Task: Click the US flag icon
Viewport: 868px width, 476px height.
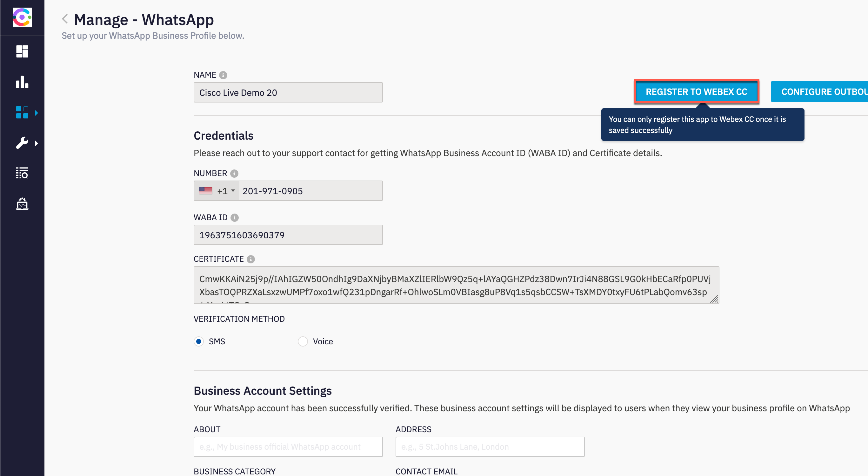Action: [x=205, y=191]
